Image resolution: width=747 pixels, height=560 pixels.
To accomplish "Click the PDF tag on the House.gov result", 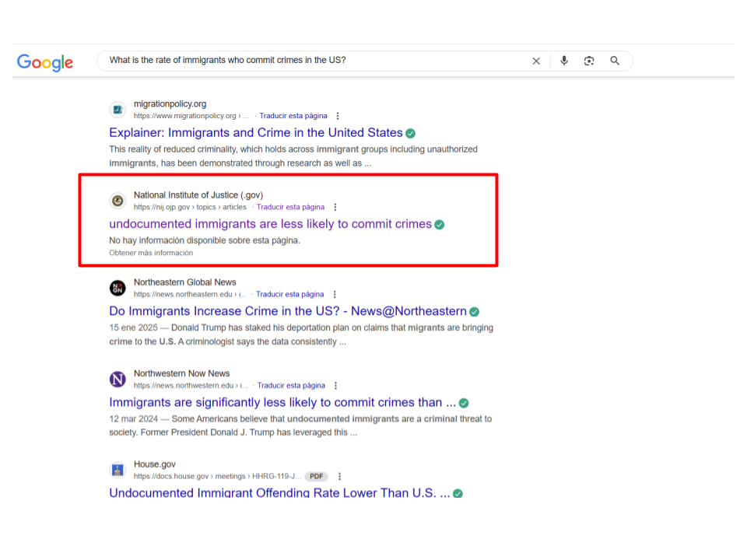I will [317, 476].
